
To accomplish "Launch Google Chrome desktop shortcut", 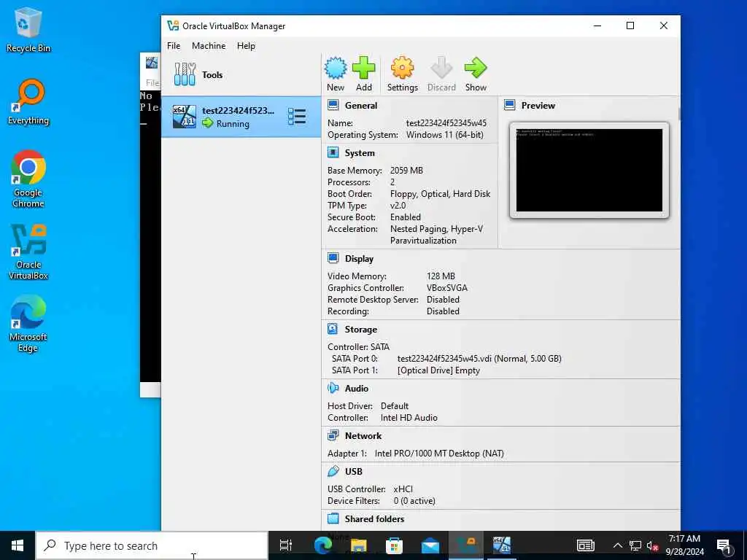I will pyautogui.click(x=28, y=179).
